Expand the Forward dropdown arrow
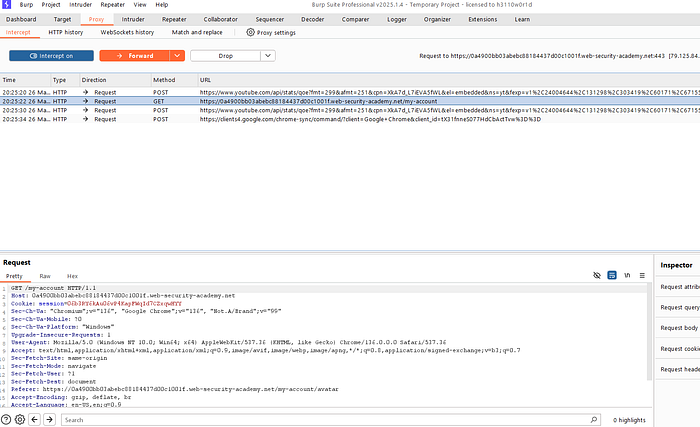Screen dimensions: 700x427 pos(177,56)
